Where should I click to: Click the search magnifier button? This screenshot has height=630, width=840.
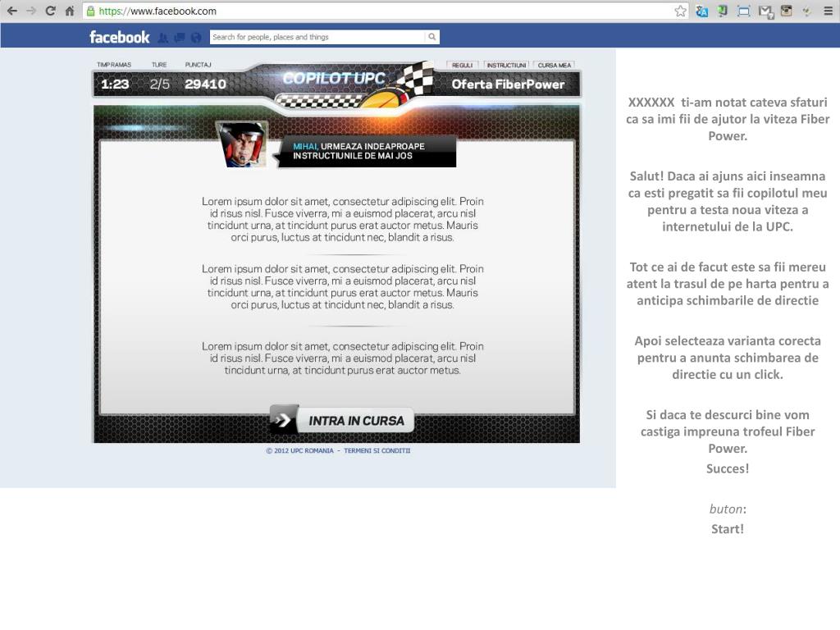[x=431, y=37]
